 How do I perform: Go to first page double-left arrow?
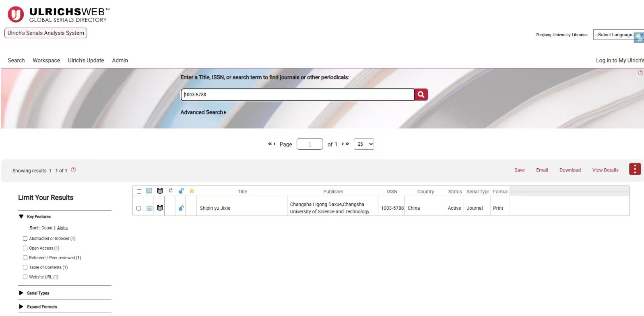pyautogui.click(x=270, y=144)
